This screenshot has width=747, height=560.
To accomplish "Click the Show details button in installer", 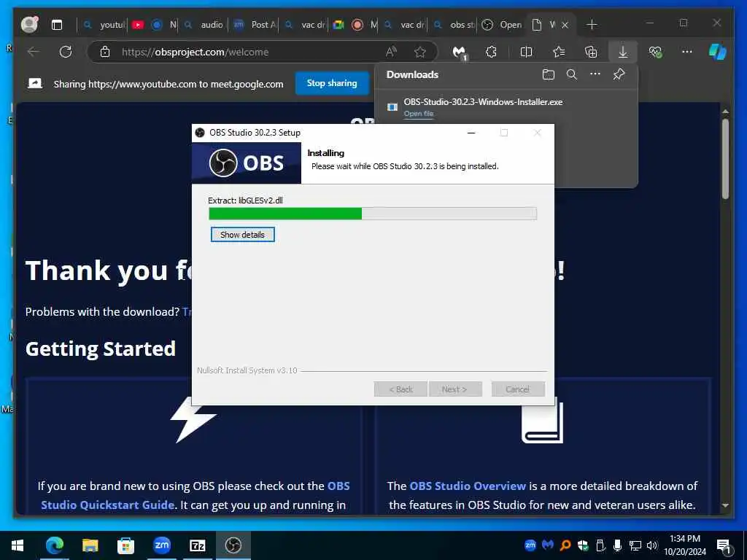I will click(242, 234).
